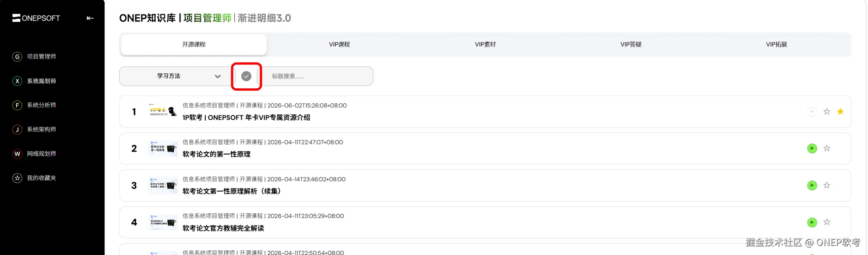Click 渐进明细3.0 in the page heading
868x255 pixels.
(x=264, y=18)
